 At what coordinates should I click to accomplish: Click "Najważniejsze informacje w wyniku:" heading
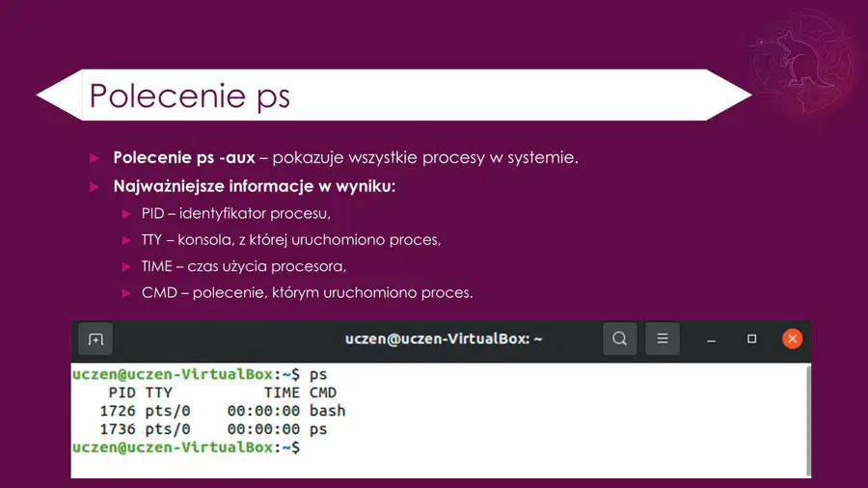pyautogui.click(x=254, y=186)
